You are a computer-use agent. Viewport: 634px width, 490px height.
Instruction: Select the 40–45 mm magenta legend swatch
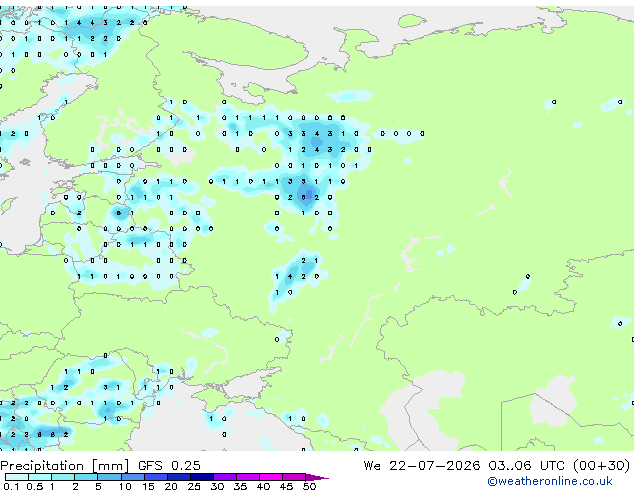271,477
